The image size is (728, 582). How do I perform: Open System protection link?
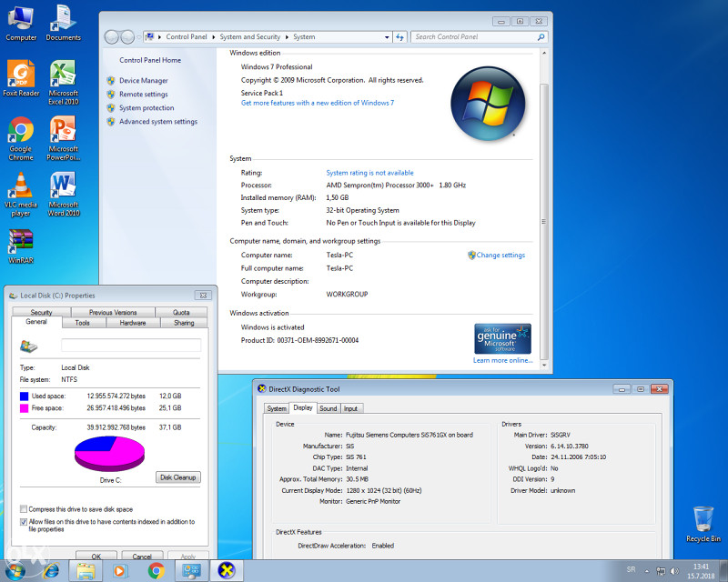coord(147,108)
